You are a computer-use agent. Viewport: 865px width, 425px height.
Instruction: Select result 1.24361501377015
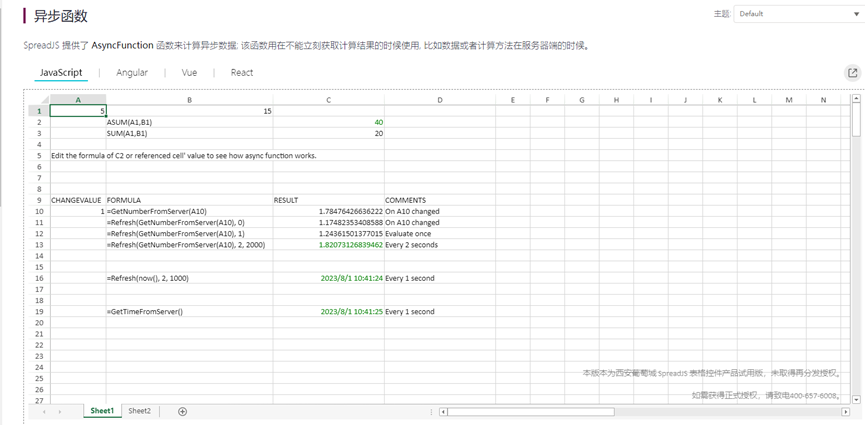tap(329, 233)
